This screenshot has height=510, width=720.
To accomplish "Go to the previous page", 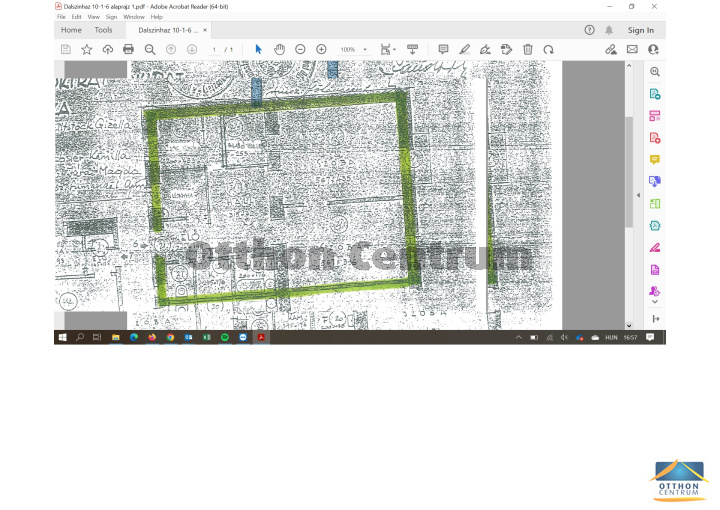I will tap(171, 50).
